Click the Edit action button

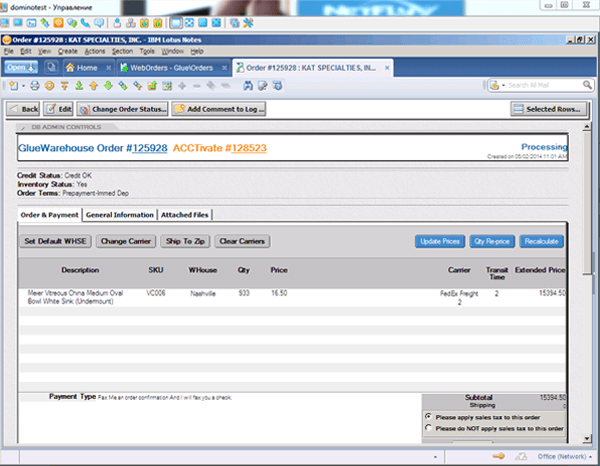pyautogui.click(x=58, y=109)
